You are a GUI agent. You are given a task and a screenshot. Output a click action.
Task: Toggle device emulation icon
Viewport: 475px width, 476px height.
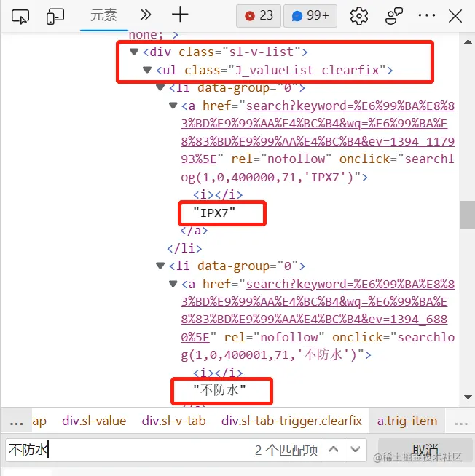coord(55,16)
